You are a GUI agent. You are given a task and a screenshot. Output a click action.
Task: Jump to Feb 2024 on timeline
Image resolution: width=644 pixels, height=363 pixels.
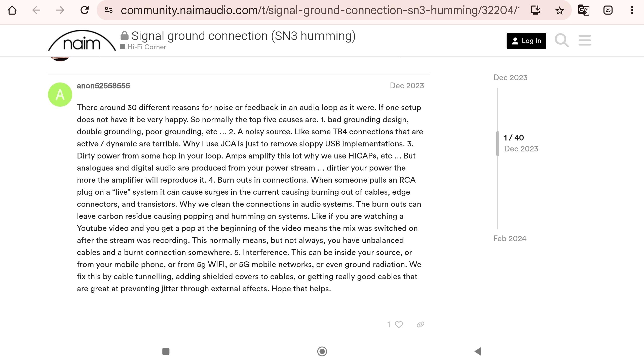(x=510, y=238)
